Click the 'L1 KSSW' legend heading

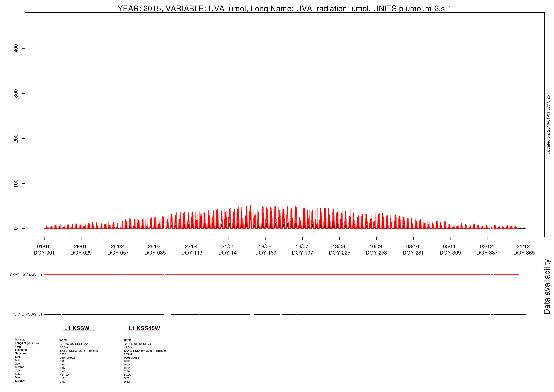click(x=77, y=328)
